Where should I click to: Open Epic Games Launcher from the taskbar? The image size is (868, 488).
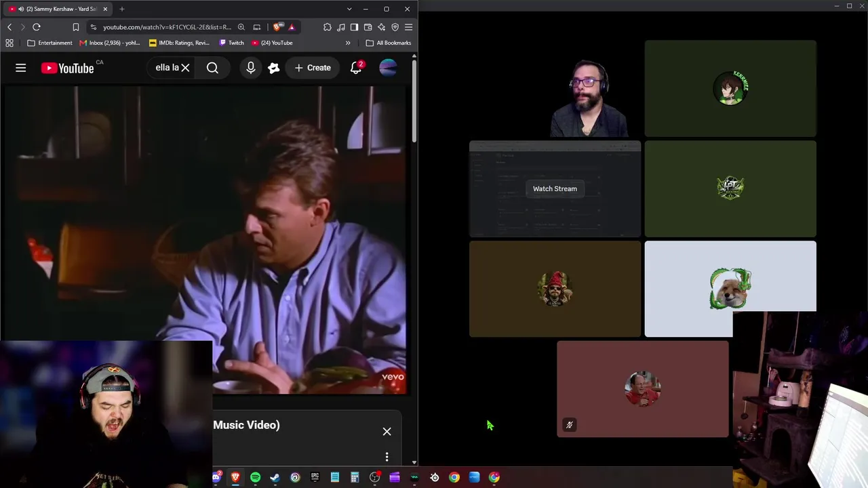pyautogui.click(x=315, y=478)
